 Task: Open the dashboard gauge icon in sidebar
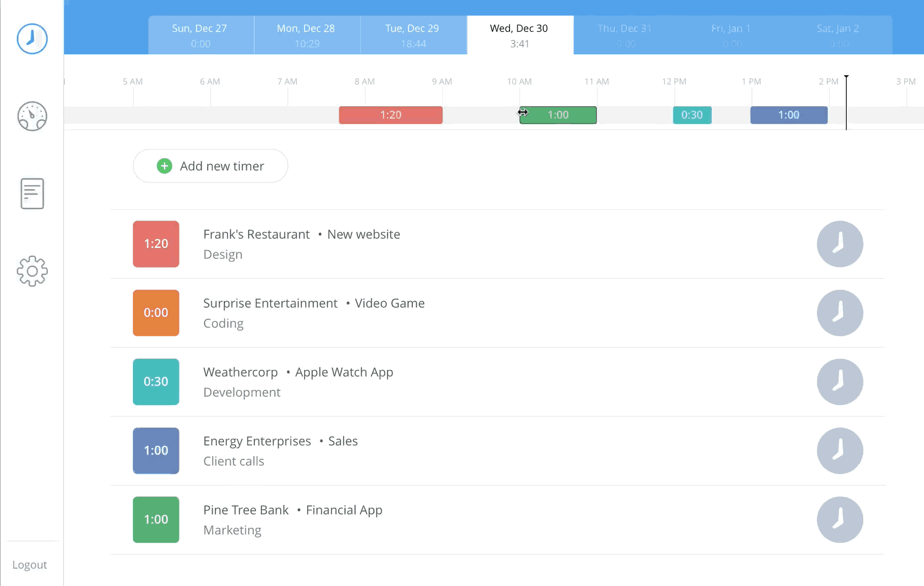click(32, 116)
